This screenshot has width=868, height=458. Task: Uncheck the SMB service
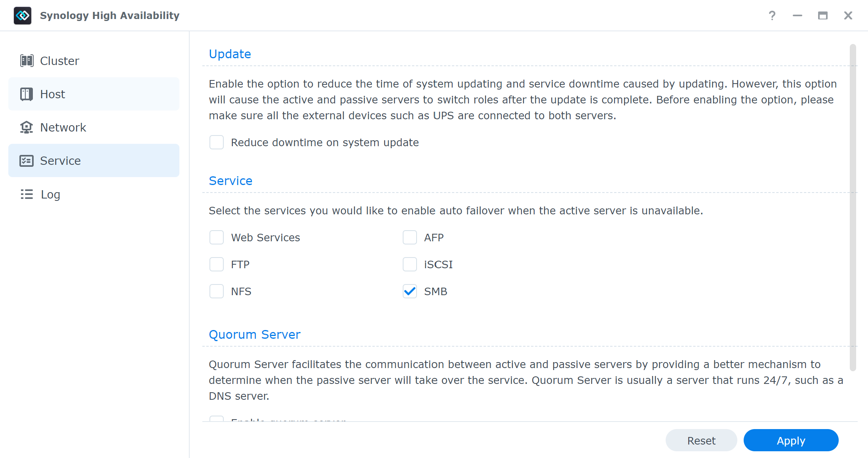point(410,291)
